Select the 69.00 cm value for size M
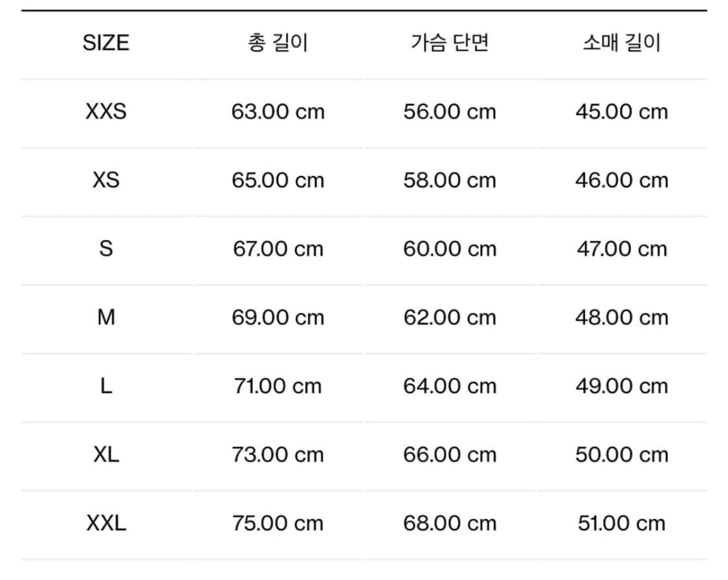 click(x=278, y=318)
